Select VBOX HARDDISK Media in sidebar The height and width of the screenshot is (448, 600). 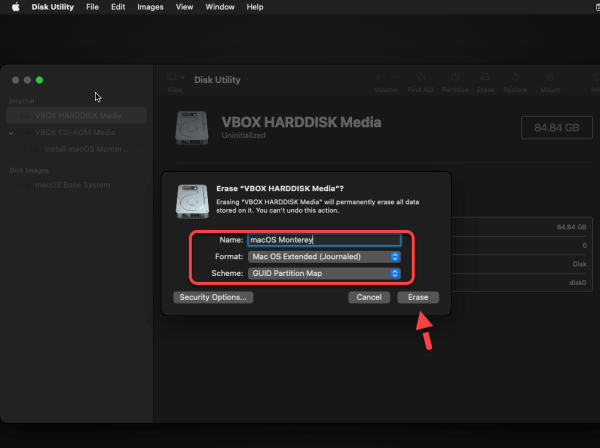(77, 116)
